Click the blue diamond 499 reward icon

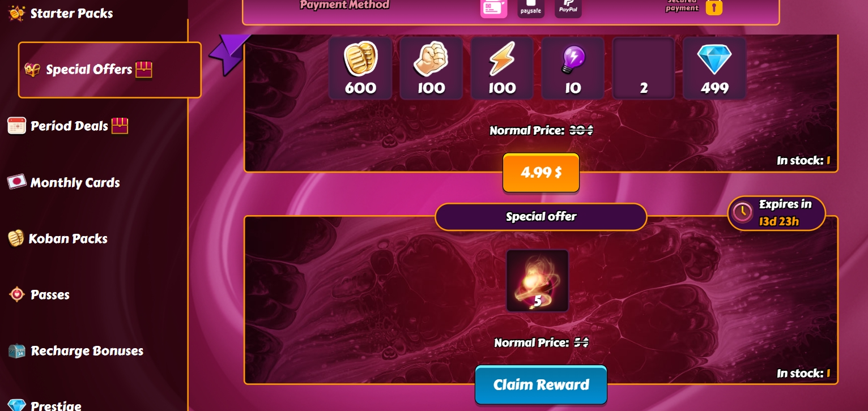[x=714, y=68]
